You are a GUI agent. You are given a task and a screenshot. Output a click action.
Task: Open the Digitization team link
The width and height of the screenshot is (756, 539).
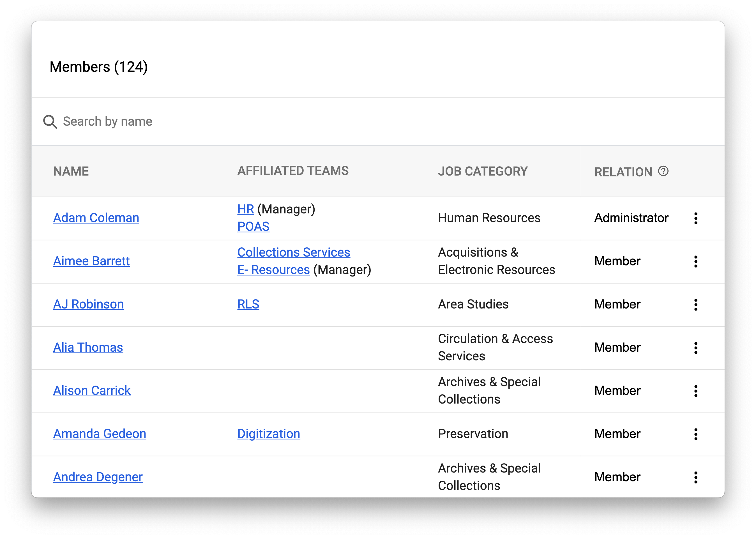[268, 434]
